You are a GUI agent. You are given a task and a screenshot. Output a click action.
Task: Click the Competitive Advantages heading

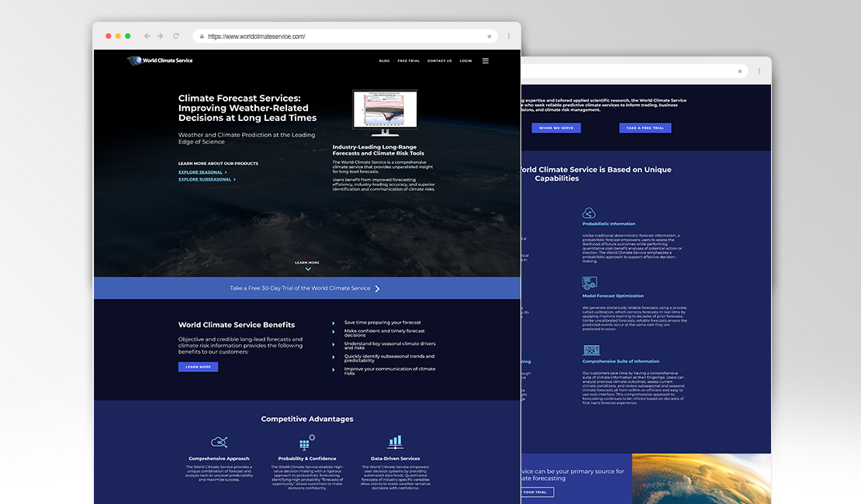[307, 419]
